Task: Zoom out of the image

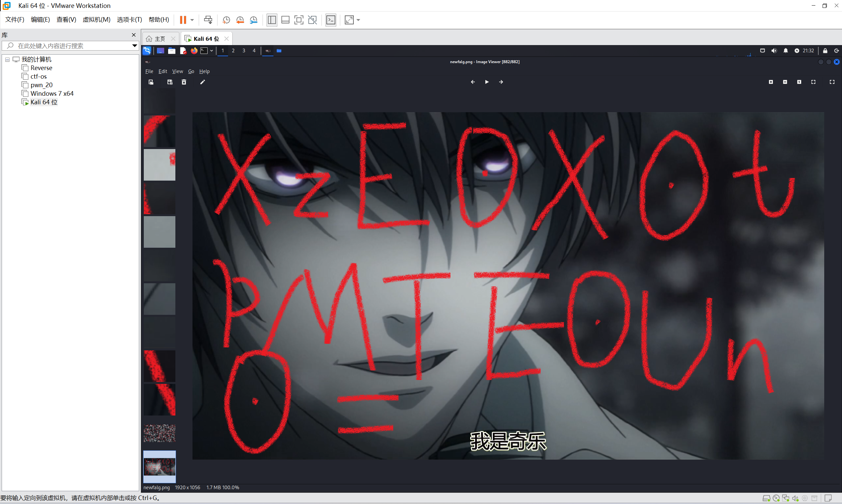Action: pyautogui.click(x=785, y=82)
